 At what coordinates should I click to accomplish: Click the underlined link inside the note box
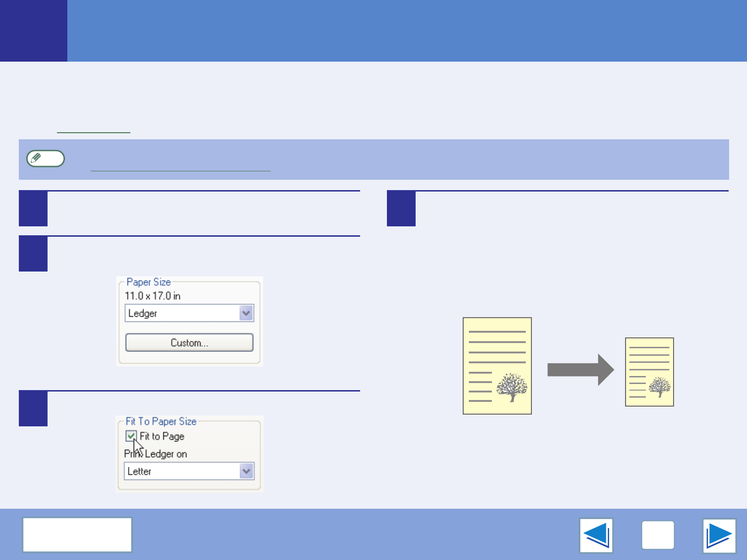click(180, 166)
